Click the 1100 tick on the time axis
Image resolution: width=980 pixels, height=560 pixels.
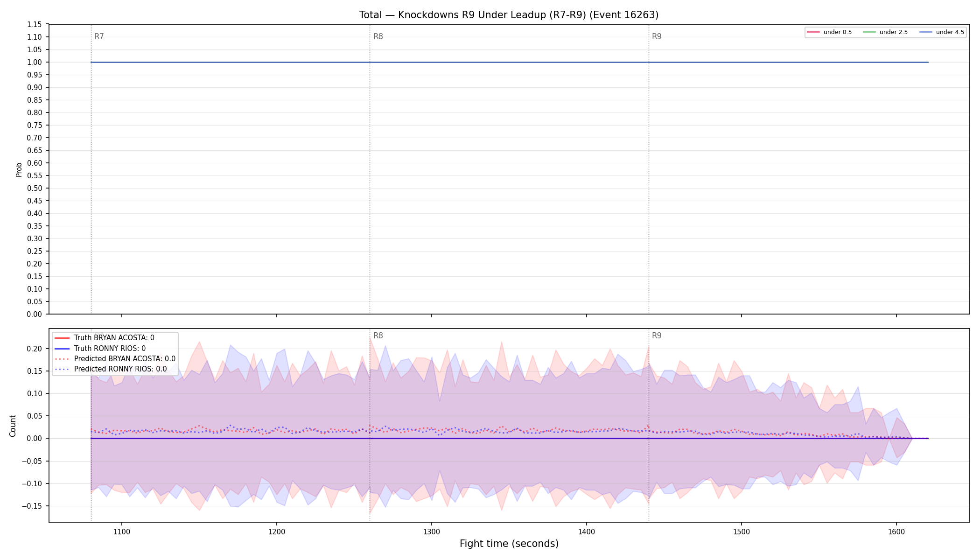click(122, 531)
